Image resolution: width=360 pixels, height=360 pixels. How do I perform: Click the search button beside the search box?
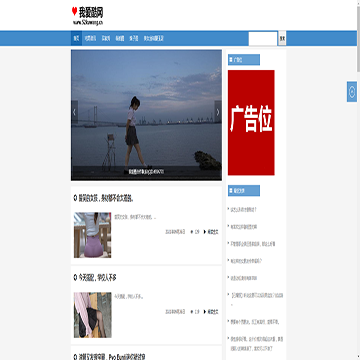tap(282, 39)
